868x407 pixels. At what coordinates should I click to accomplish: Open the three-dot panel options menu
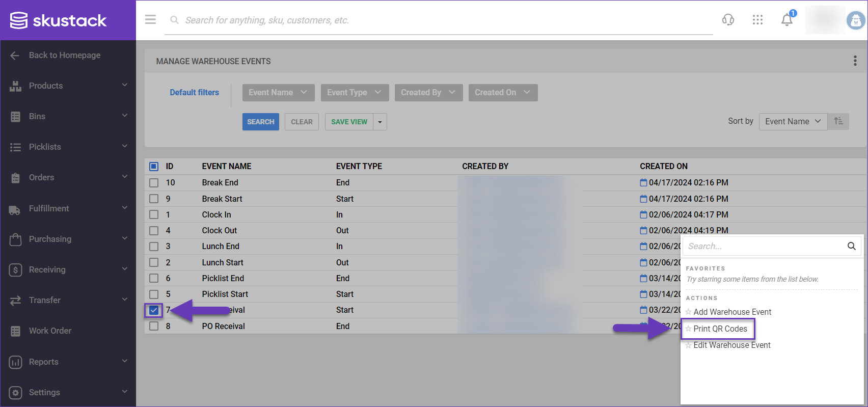(855, 61)
